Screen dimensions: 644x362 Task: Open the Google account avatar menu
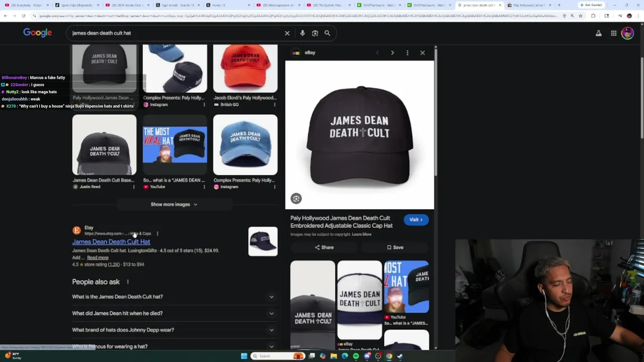pyautogui.click(x=627, y=33)
